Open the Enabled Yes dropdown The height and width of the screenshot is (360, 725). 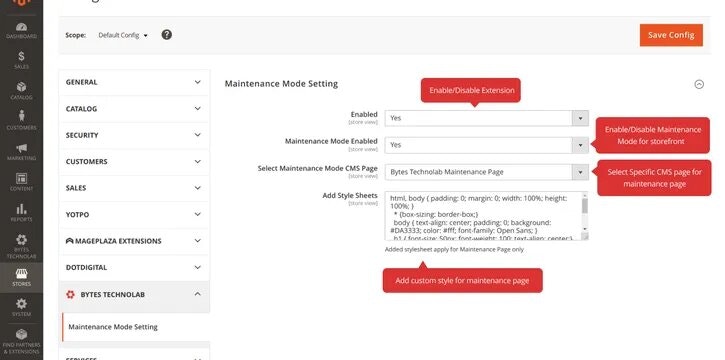point(486,118)
